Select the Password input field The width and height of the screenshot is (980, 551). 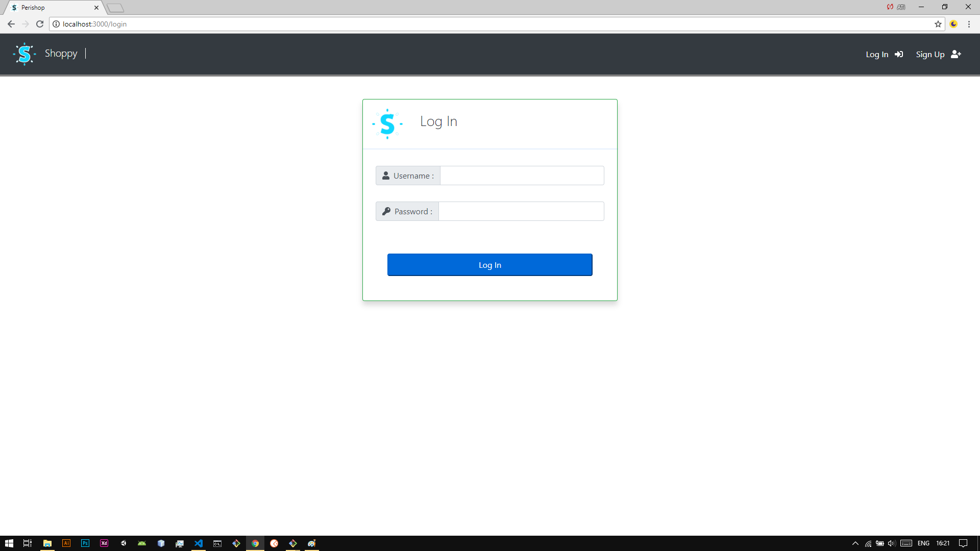522,211
